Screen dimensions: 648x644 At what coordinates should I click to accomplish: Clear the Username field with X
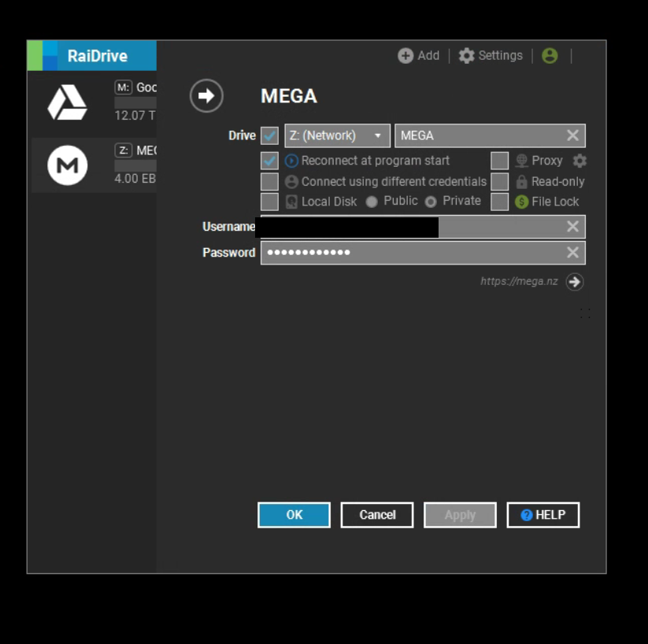(572, 227)
